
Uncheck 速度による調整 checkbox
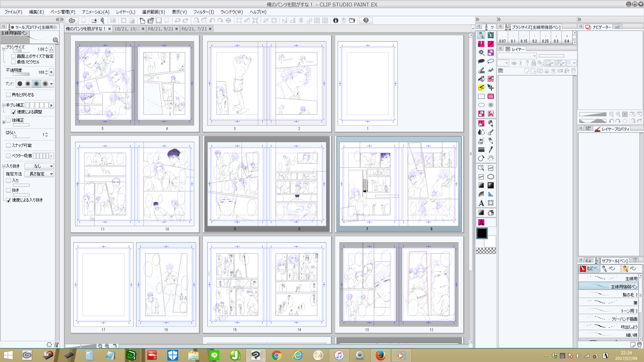click(x=13, y=112)
